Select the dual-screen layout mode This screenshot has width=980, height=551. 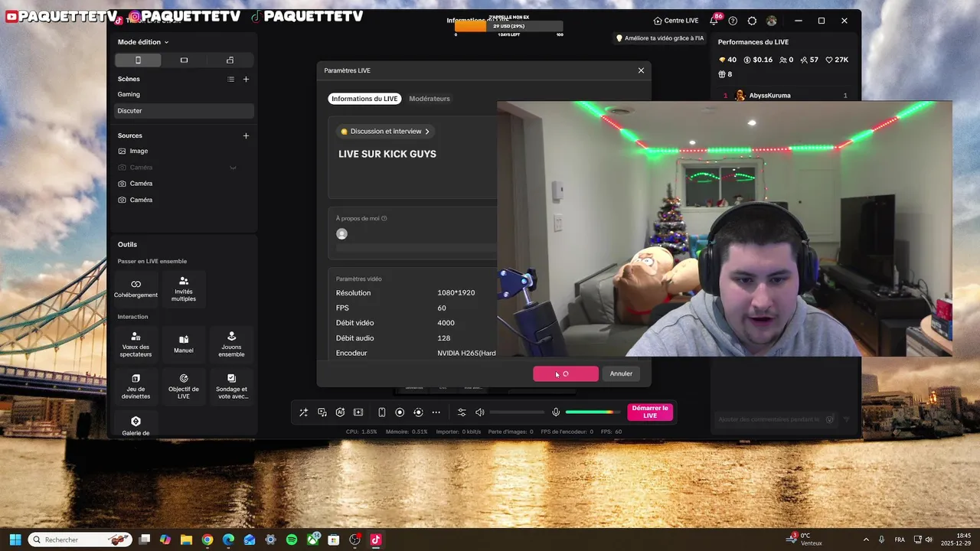click(230, 60)
